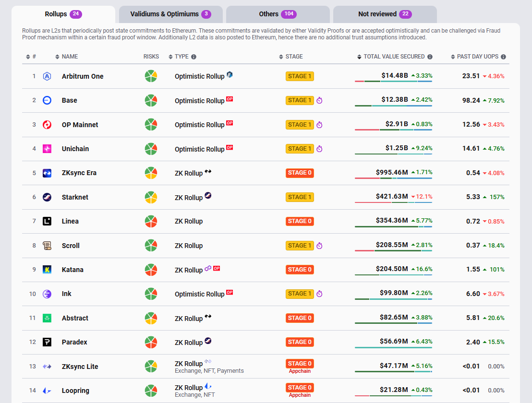Click Abstract's $82.65M total value
Viewport: 532px width, 403px height.
coord(394,318)
